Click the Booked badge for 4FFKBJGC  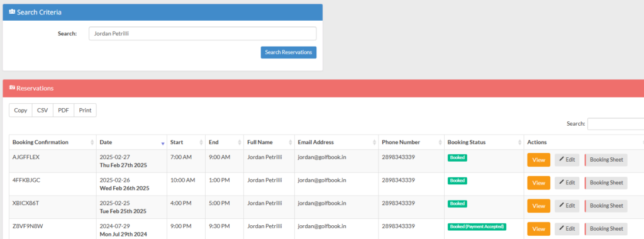[x=457, y=181]
